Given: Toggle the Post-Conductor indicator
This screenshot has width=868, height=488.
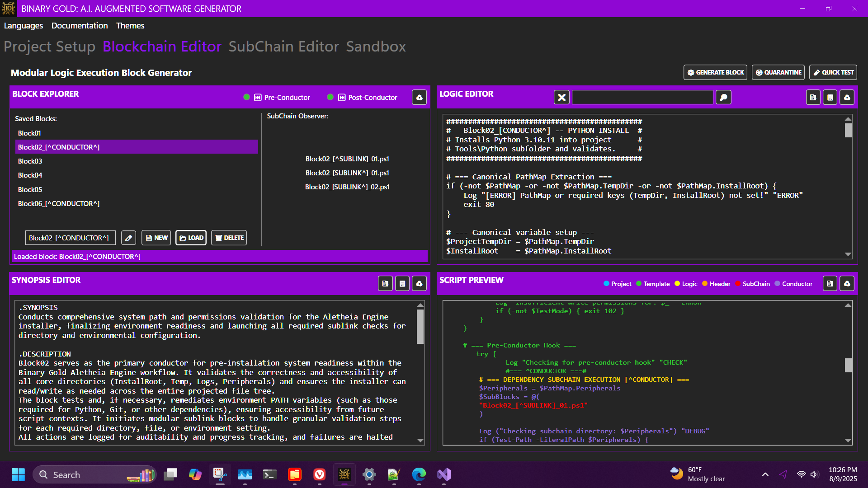Looking at the screenshot, I should pyautogui.click(x=330, y=97).
